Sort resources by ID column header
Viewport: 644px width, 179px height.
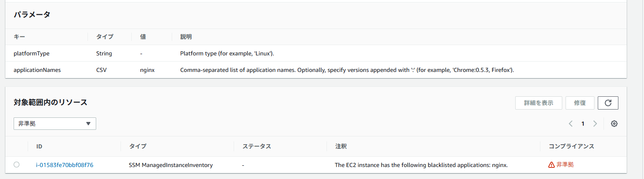39,146
